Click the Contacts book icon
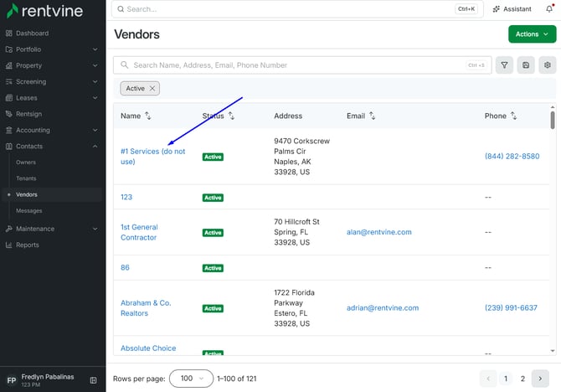Screen dimensions: 561x392 tap(9, 146)
